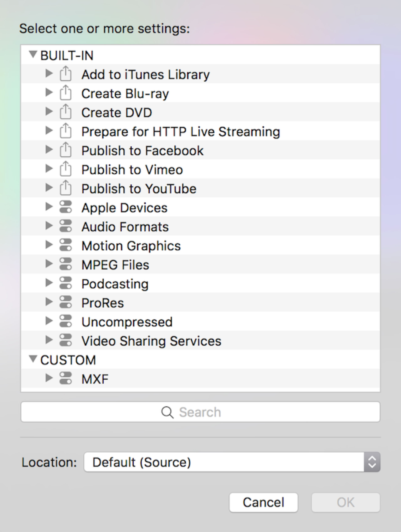The width and height of the screenshot is (401, 532).
Task: Collapse the BUILT-IN section triangle
Action: pos(33,55)
